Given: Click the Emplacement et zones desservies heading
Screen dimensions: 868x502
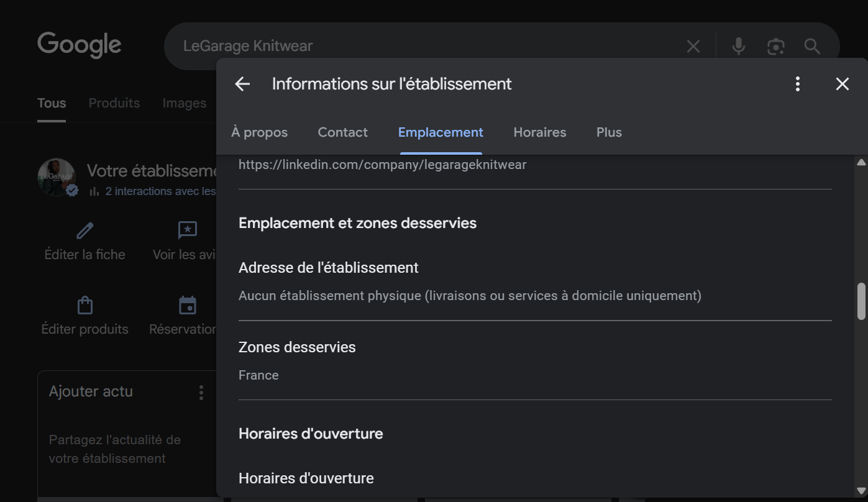Looking at the screenshot, I should [x=357, y=223].
